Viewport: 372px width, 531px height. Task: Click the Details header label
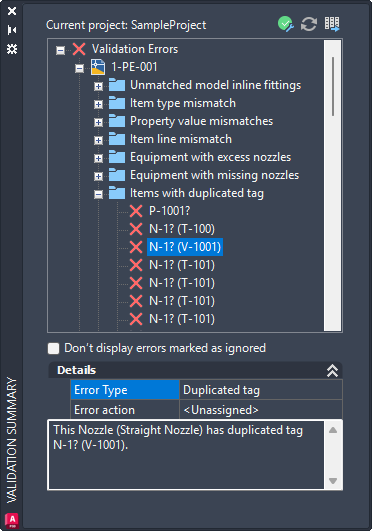click(77, 370)
